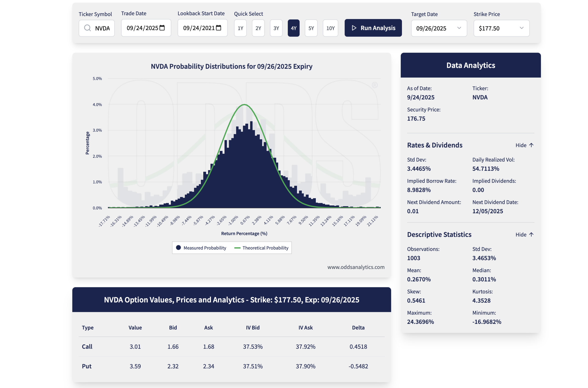Viewport: 588px width, 388px height.
Task: Select the 10Y quick select option
Action: click(330, 28)
